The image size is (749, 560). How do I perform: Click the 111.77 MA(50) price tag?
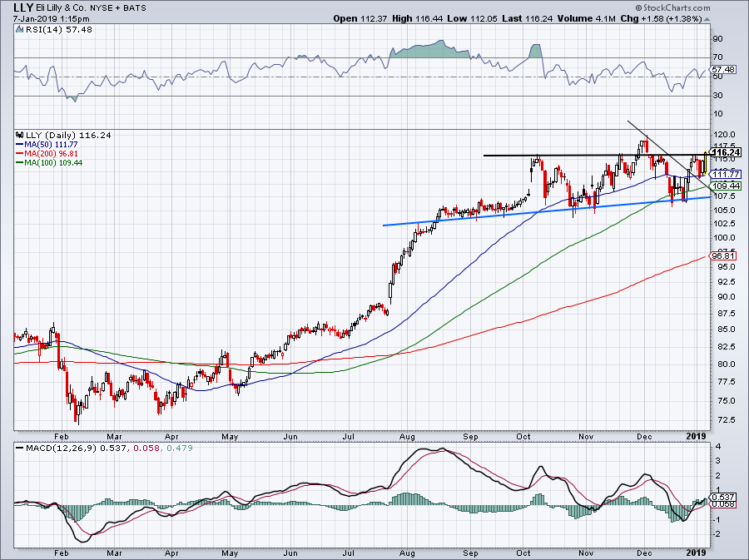tap(726, 175)
